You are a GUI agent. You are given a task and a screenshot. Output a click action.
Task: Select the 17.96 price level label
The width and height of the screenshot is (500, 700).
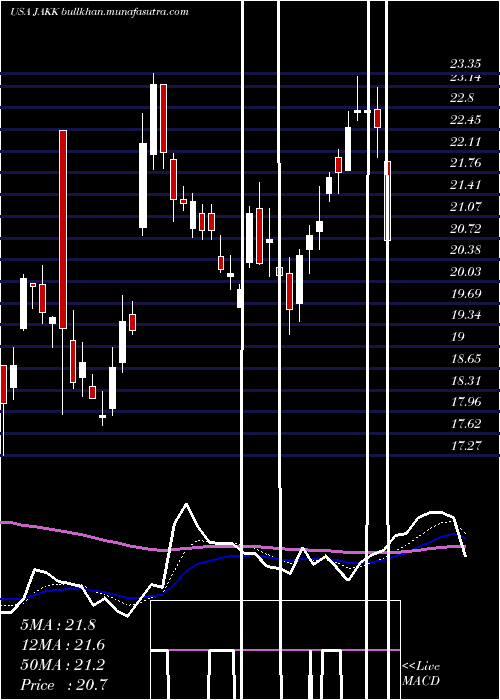point(465,402)
